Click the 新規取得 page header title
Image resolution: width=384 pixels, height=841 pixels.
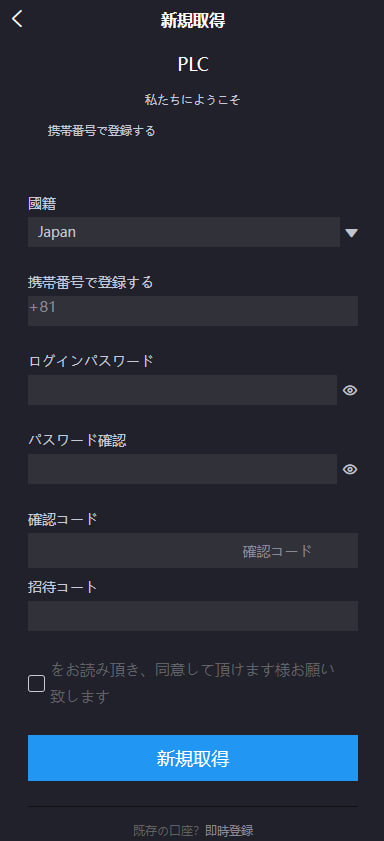coord(193,21)
